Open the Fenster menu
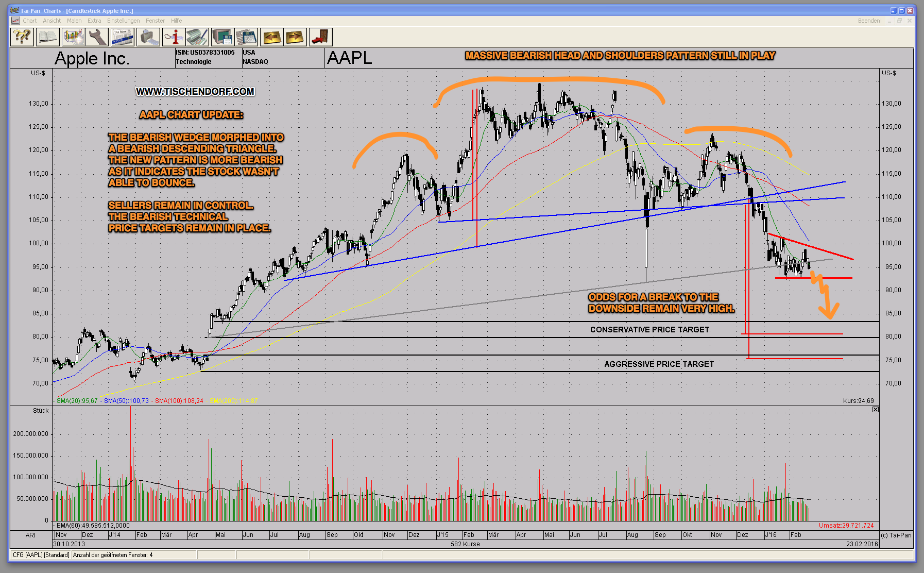Screen dimensions: 924x573 click(155, 21)
